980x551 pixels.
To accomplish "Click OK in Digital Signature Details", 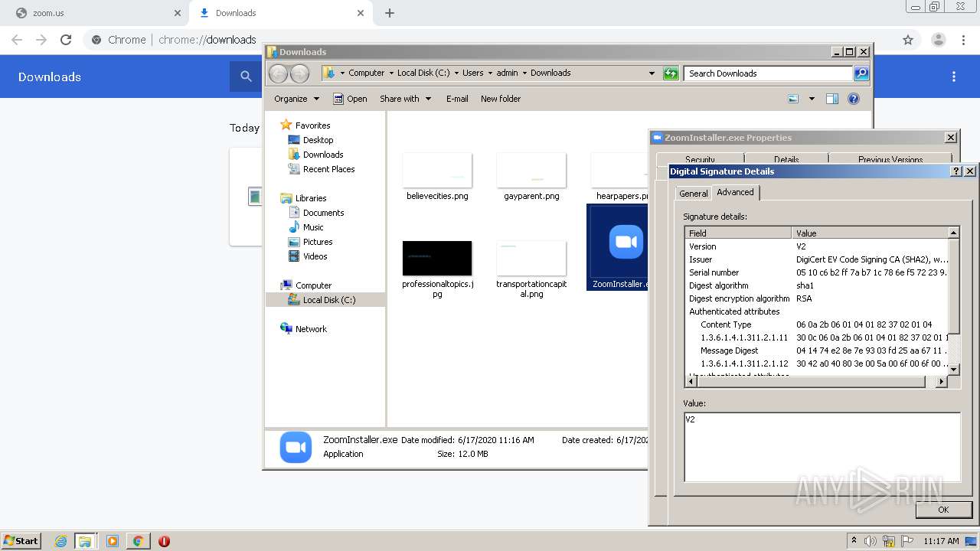I will 943,510.
